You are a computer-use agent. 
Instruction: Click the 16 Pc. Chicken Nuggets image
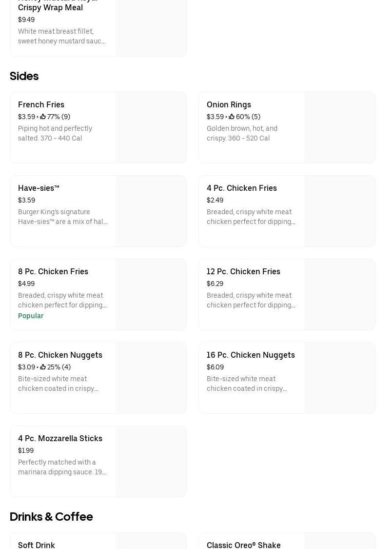click(x=339, y=378)
